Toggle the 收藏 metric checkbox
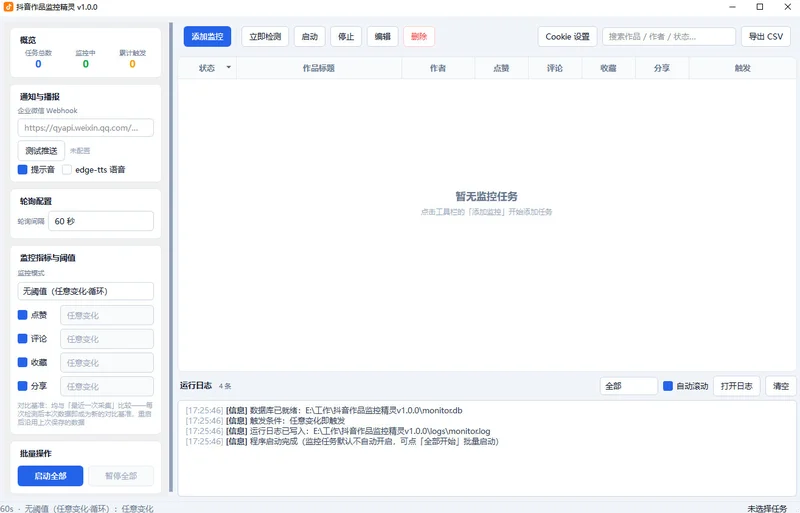Screen dimensions: 800x513 (22, 362)
